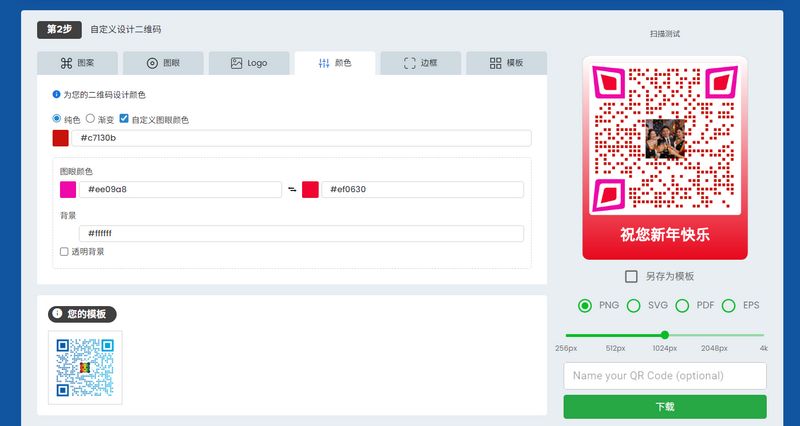
Task: Click the green 下载 download button
Action: [665, 407]
